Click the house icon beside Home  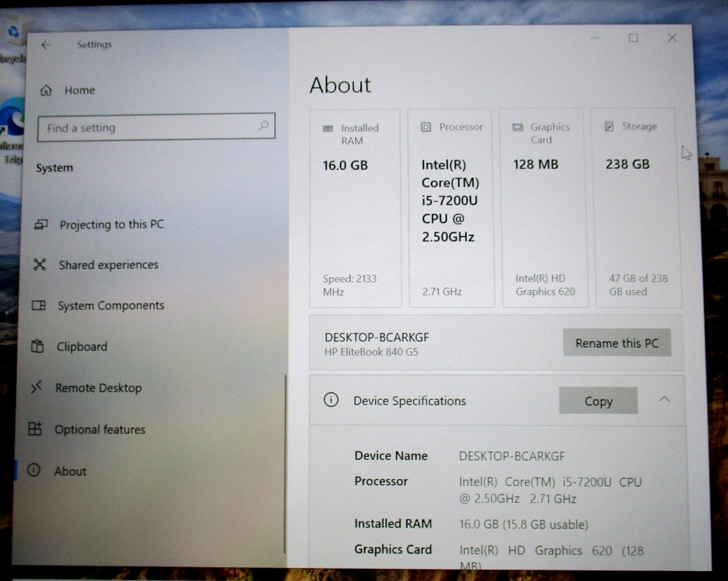point(46,90)
